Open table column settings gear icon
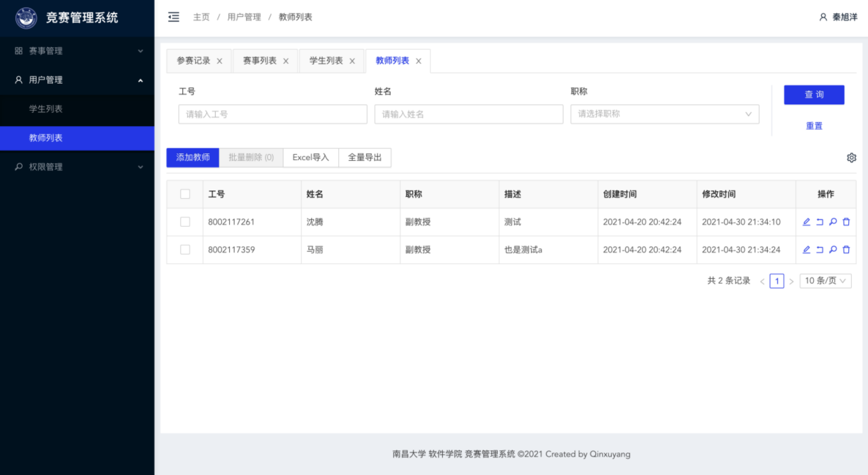 851,158
